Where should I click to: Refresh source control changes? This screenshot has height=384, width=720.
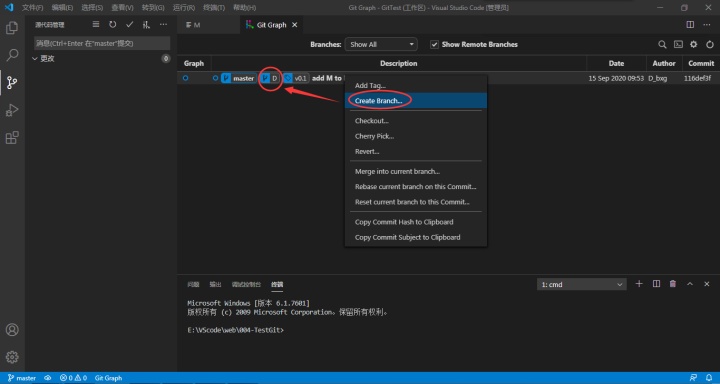click(112, 25)
